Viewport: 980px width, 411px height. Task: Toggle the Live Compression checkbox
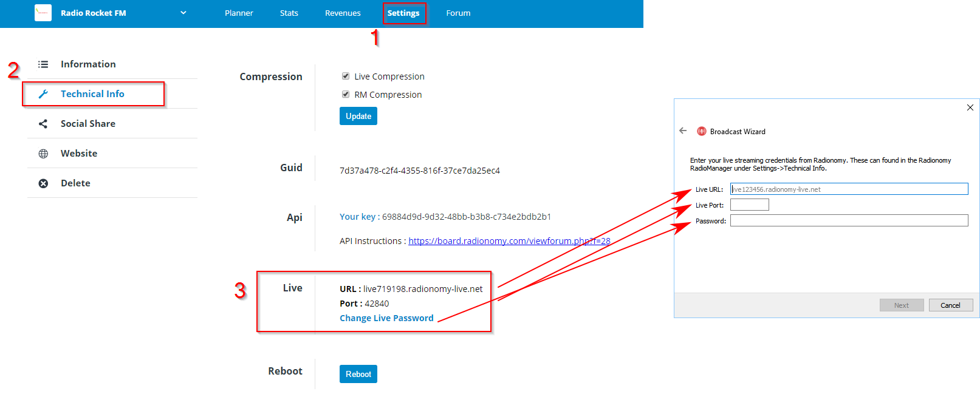pyautogui.click(x=346, y=76)
